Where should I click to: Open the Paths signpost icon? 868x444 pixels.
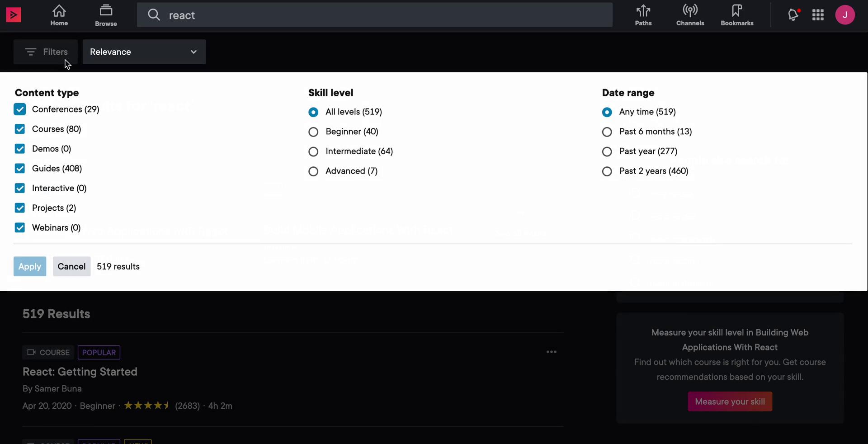643,10
